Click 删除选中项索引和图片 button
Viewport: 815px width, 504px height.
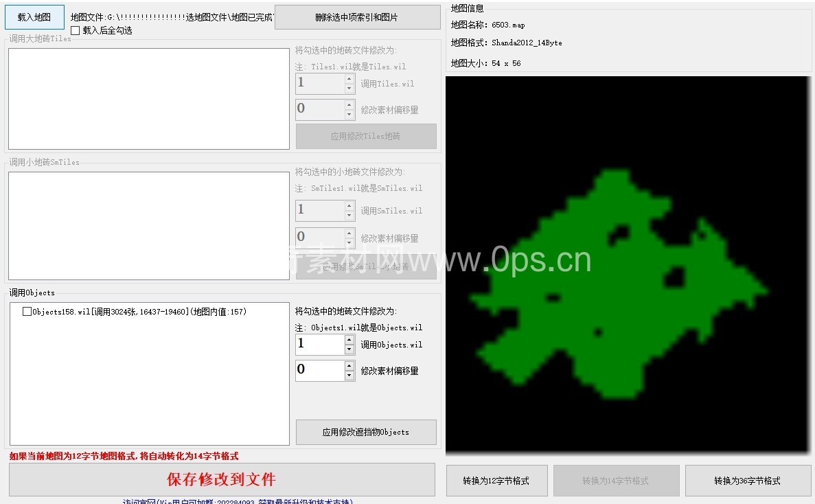coord(357,17)
